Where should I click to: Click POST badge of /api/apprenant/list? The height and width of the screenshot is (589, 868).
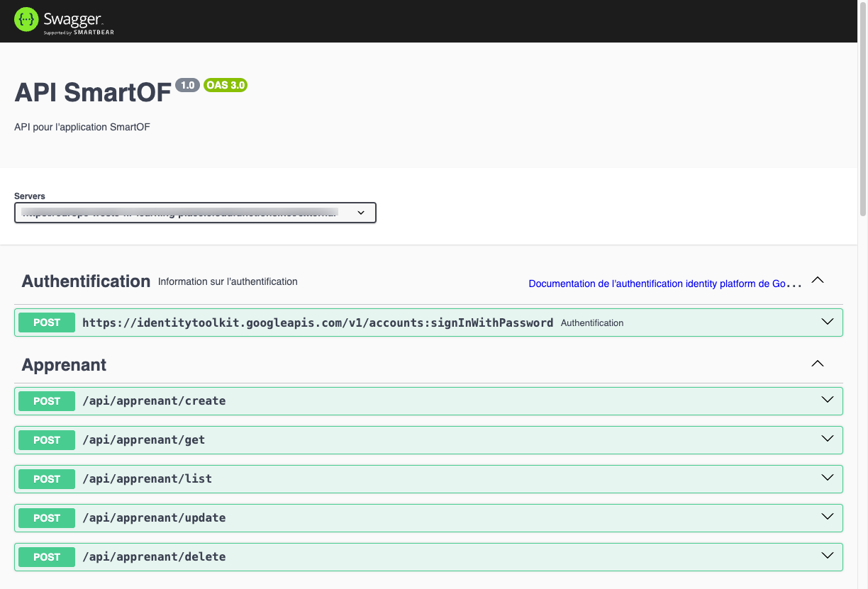[x=47, y=479]
